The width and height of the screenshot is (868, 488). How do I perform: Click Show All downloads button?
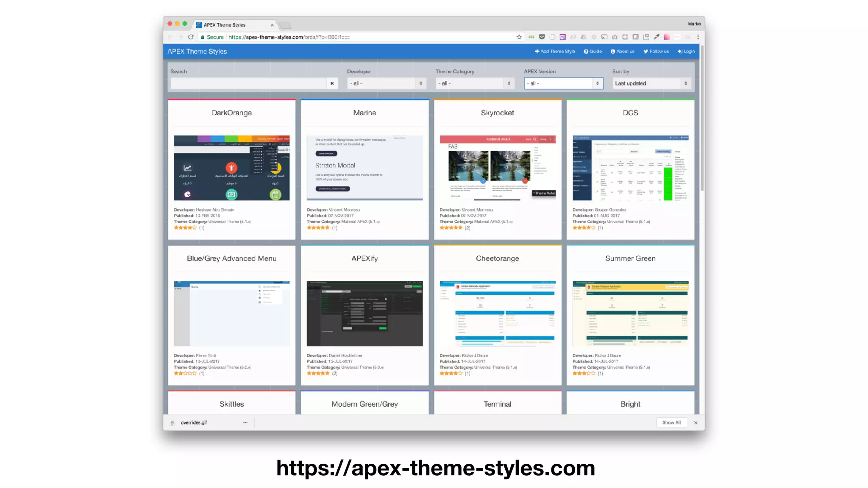[x=671, y=423]
